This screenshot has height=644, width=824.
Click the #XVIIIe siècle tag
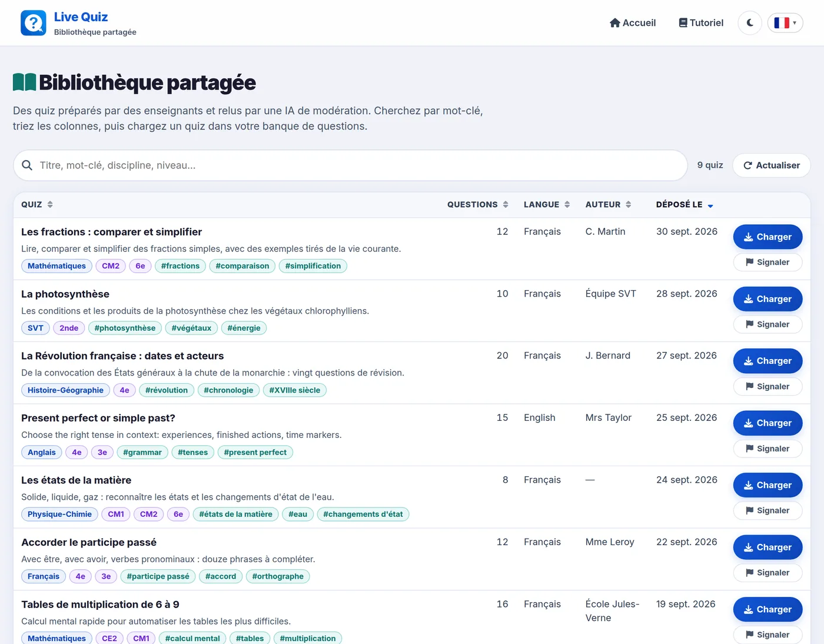coord(295,390)
